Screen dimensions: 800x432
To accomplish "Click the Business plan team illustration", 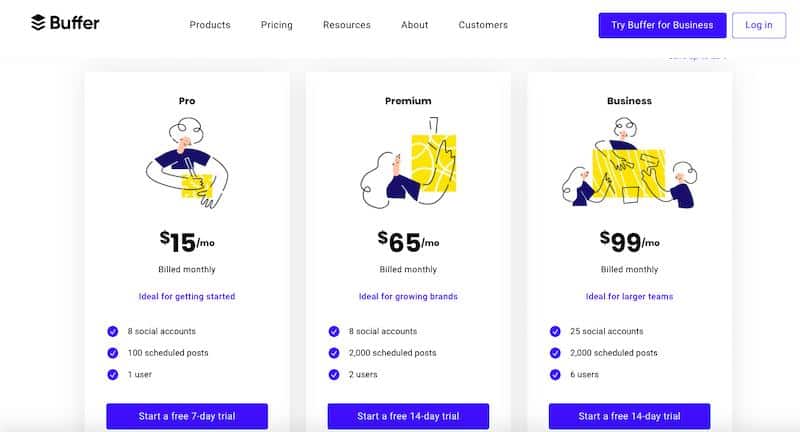I will 629,163.
